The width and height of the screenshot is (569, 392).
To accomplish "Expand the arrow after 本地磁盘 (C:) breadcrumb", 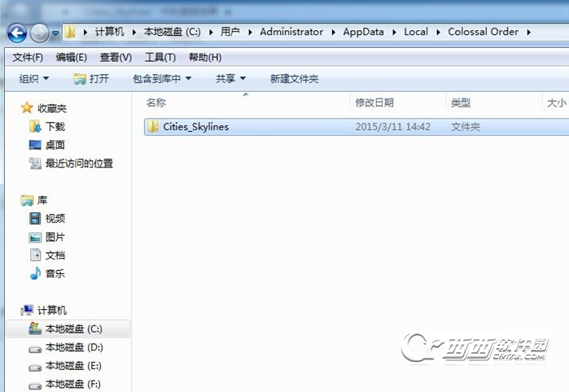I will (211, 33).
